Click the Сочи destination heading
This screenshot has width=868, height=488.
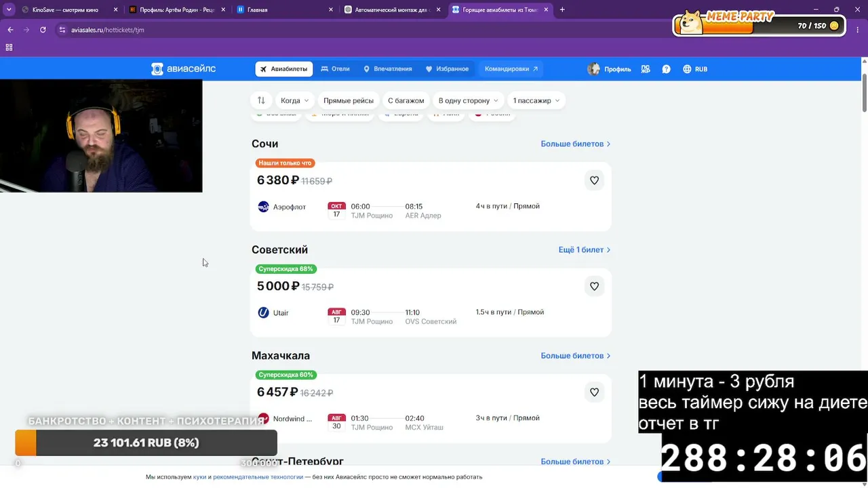coord(264,144)
